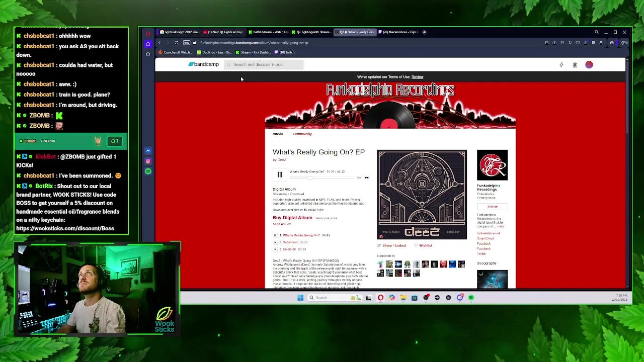Open Twitch bookmark
Screen dimensions: 644x362
coord(284,52)
